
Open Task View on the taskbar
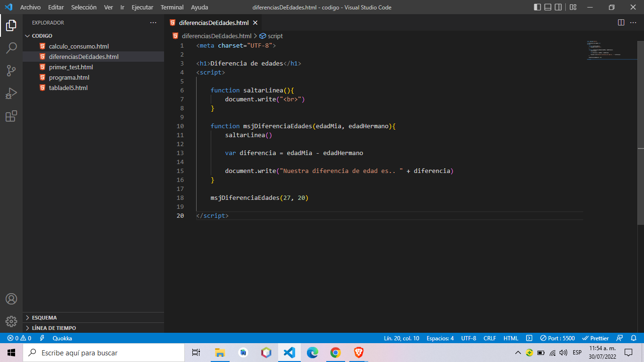196,353
